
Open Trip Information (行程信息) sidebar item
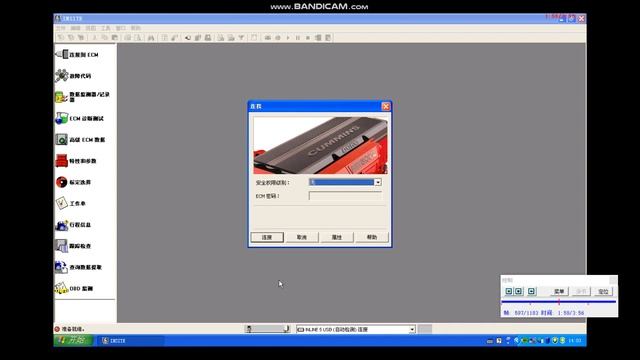click(x=73, y=224)
